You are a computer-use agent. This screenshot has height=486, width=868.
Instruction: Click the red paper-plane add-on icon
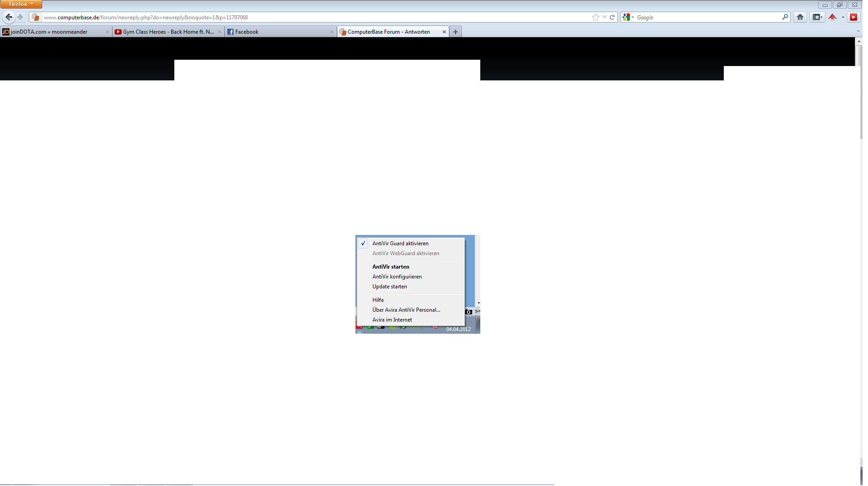[833, 17]
